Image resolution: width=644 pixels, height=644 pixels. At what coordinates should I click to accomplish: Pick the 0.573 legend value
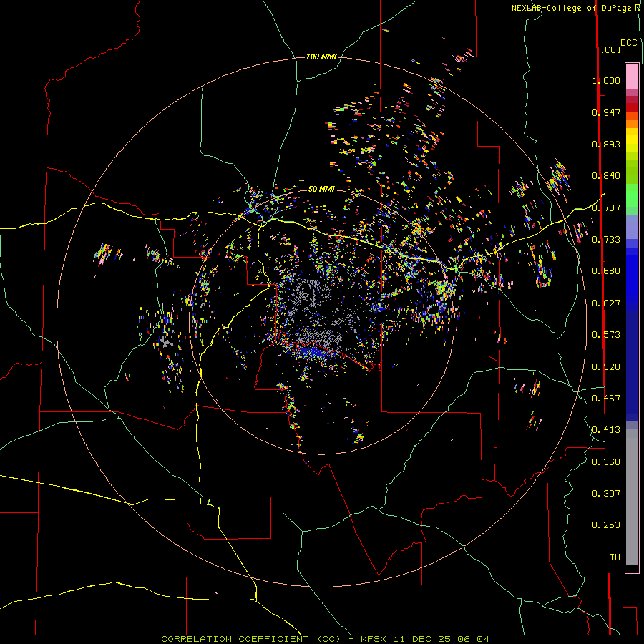(x=606, y=335)
